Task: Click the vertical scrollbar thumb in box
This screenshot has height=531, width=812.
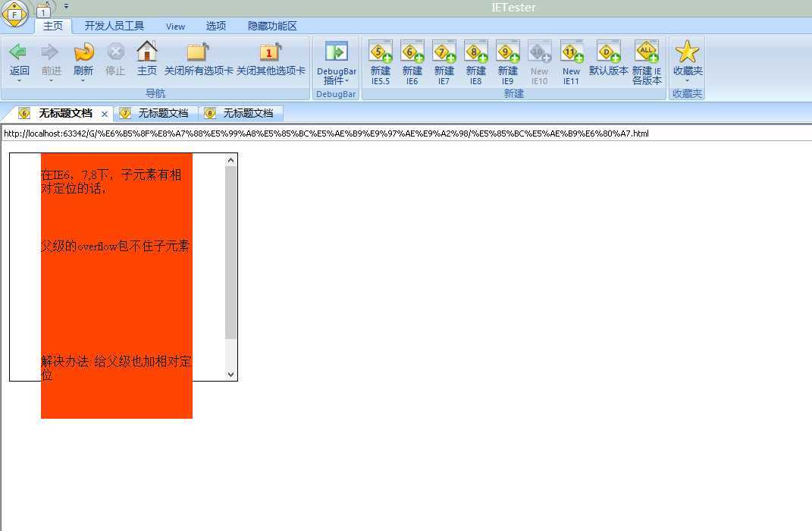Action: [231, 253]
